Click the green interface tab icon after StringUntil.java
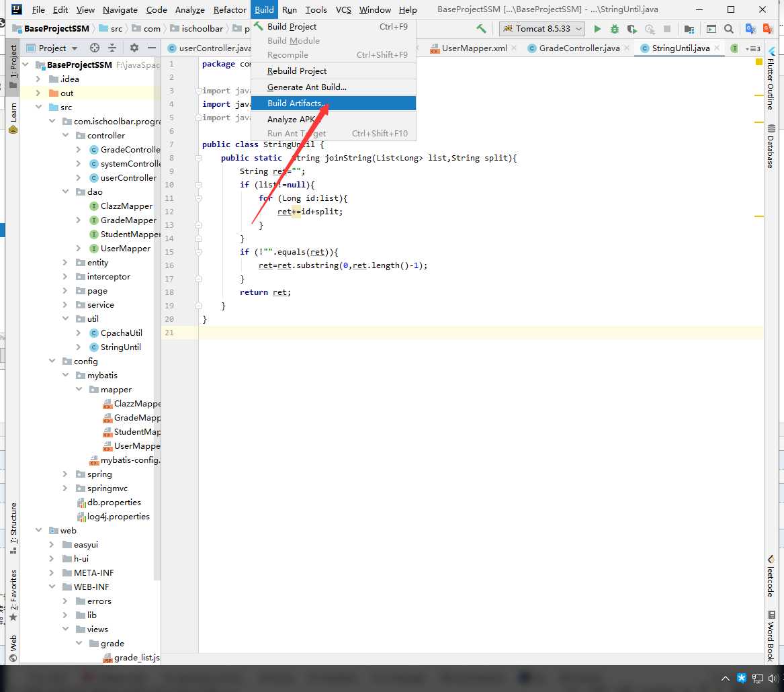 (x=734, y=48)
